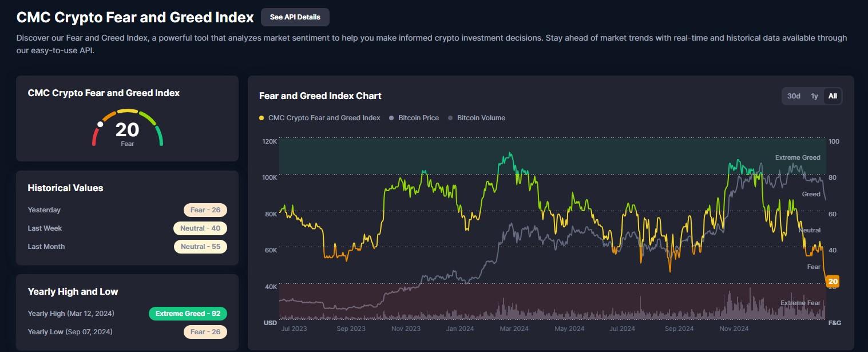Select the 1y chart range

(x=814, y=96)
